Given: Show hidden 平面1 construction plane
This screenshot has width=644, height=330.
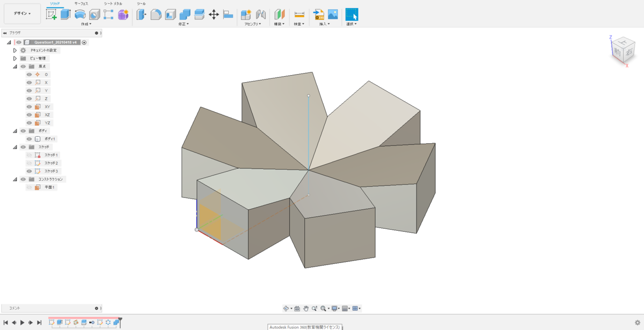Looking at the screenshot, I should pyautogui.click(x=30, y=187).
